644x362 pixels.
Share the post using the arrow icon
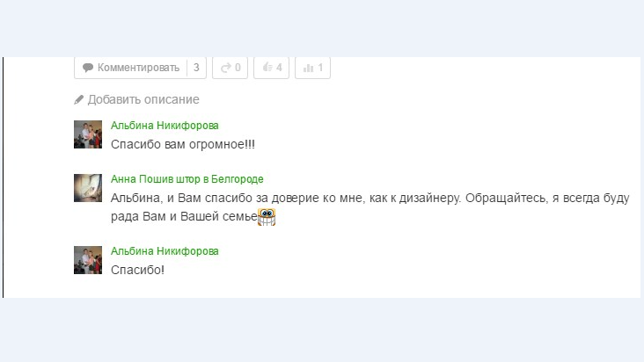point(226,68)
